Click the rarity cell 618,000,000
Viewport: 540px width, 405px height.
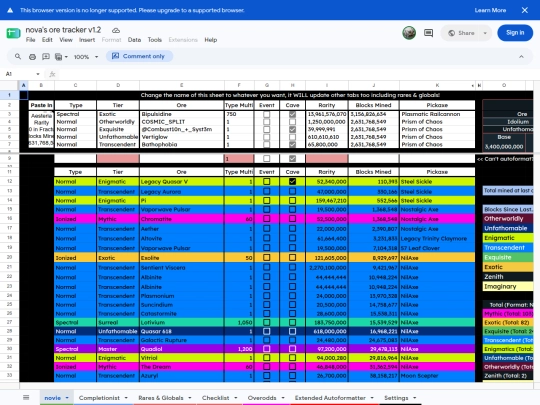(x=327, y=331)
